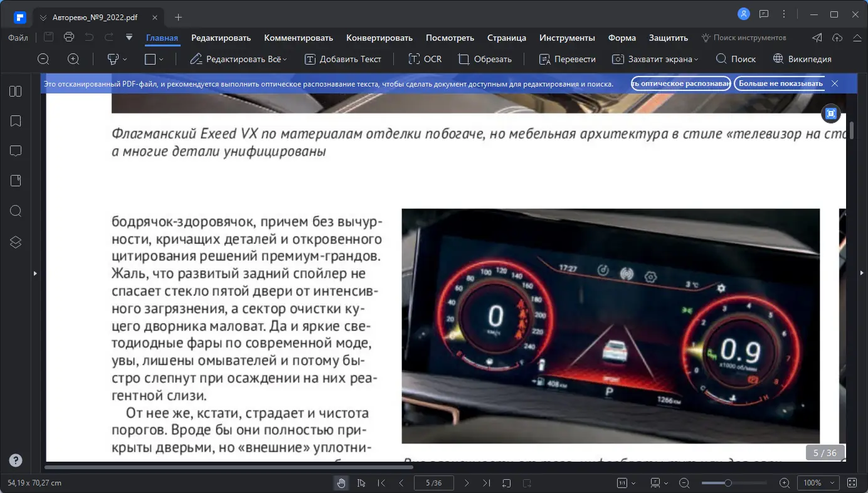This screenshot has width=868, height=493.
Task: Click the page number field showing 5/36
Action: coord(434,483)
